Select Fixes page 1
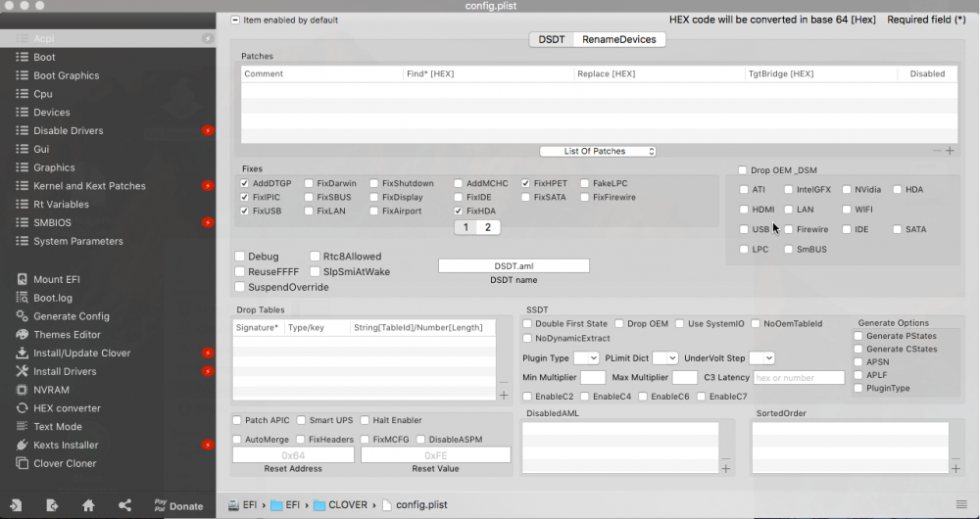 [465, 227]
